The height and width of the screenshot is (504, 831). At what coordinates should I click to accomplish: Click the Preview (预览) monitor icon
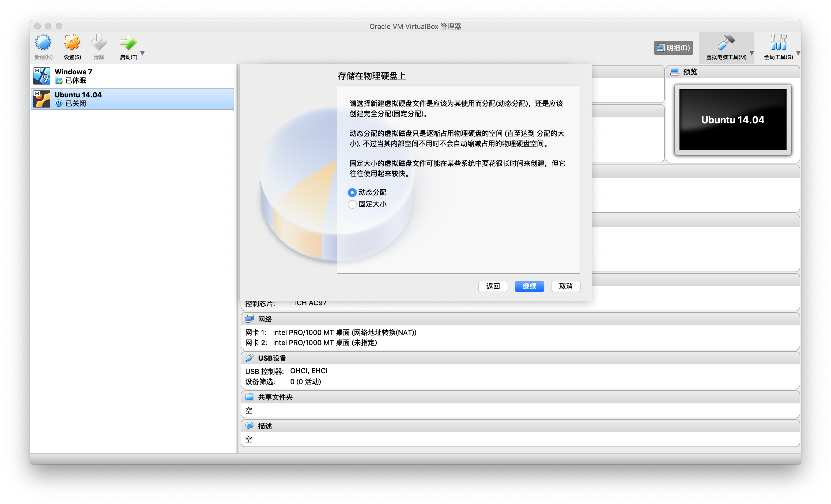tap(674, 72)
